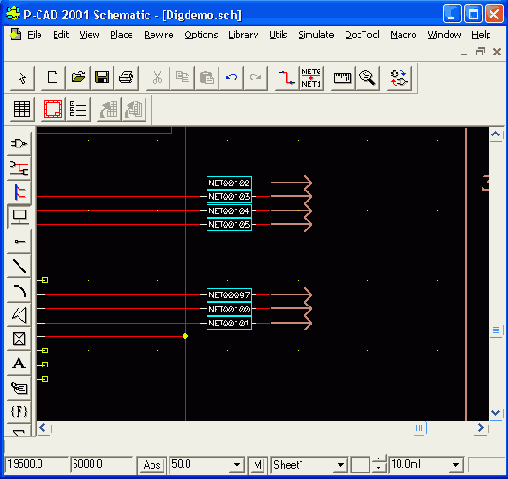Screen dimensions: 508x479
Task: Open the grid table icon
Action: (x=22, y=109)
